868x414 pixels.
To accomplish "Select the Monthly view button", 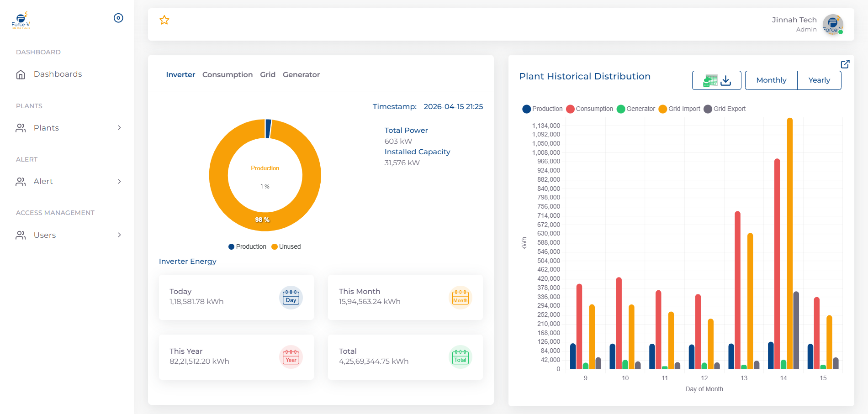I will pyautogui.click(x=771, y=80).
